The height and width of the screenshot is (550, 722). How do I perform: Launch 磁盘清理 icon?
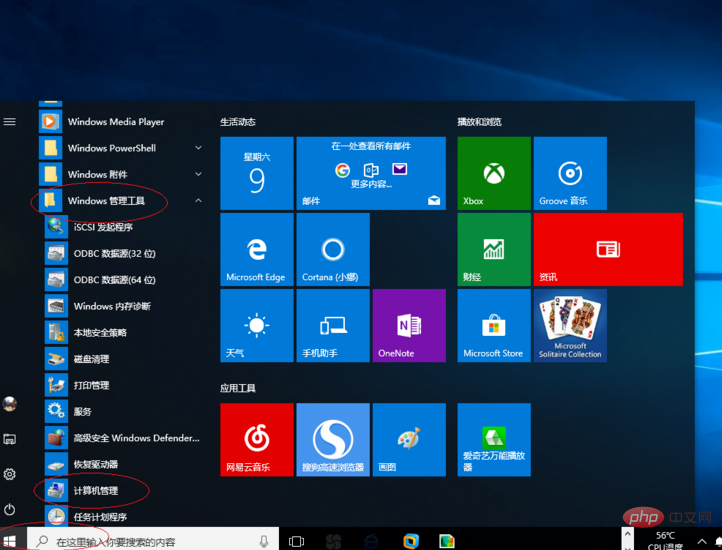coord(56,358)
